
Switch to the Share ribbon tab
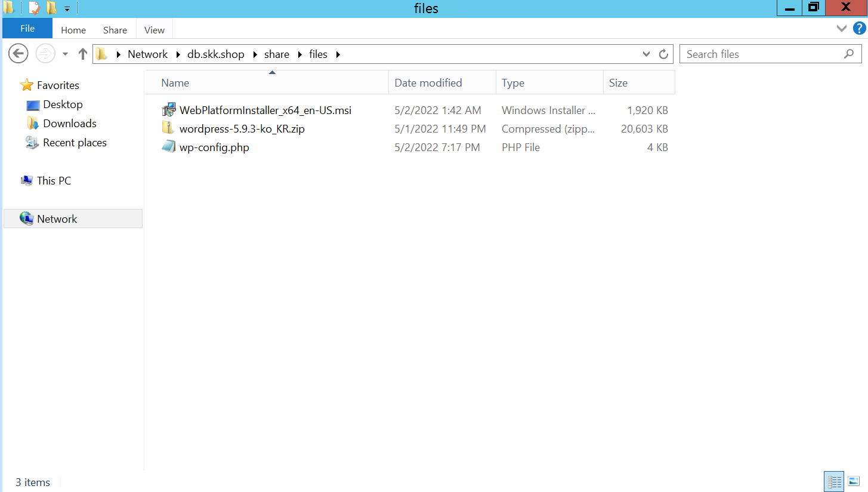(115, 30)
